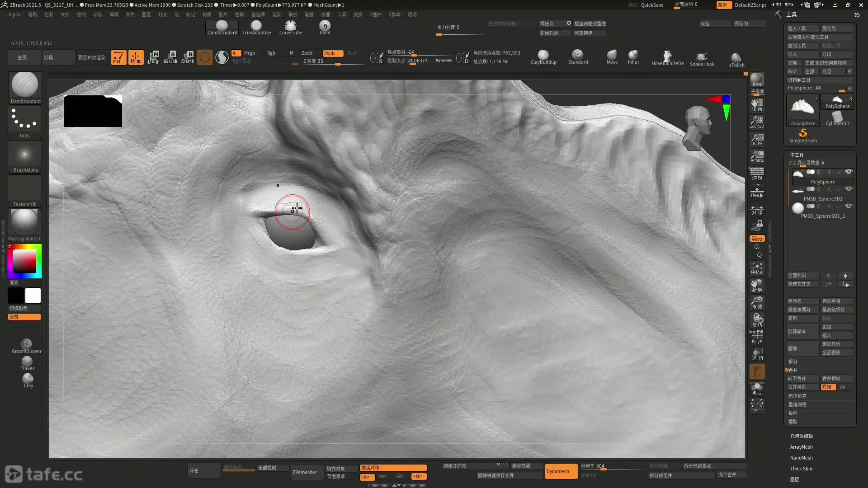
Task: Click the 载入工具 (Load Tool) button
Action: tap(803, 28)
